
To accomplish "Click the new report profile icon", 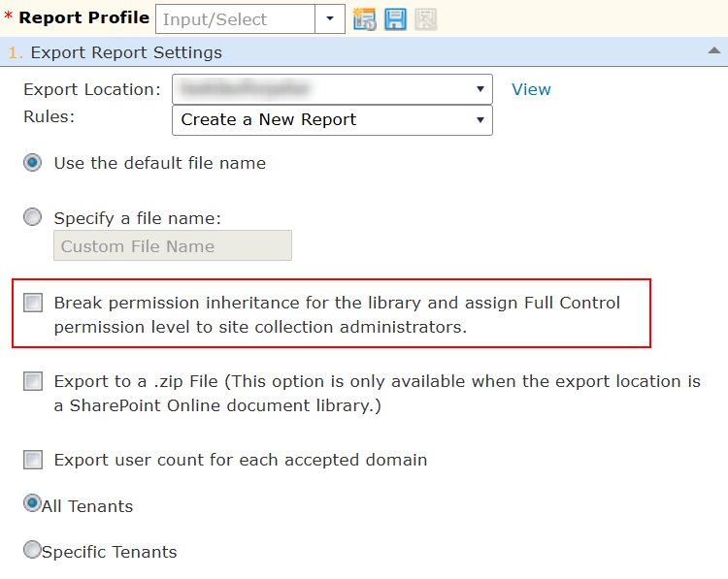I will [x=364, y=19].
